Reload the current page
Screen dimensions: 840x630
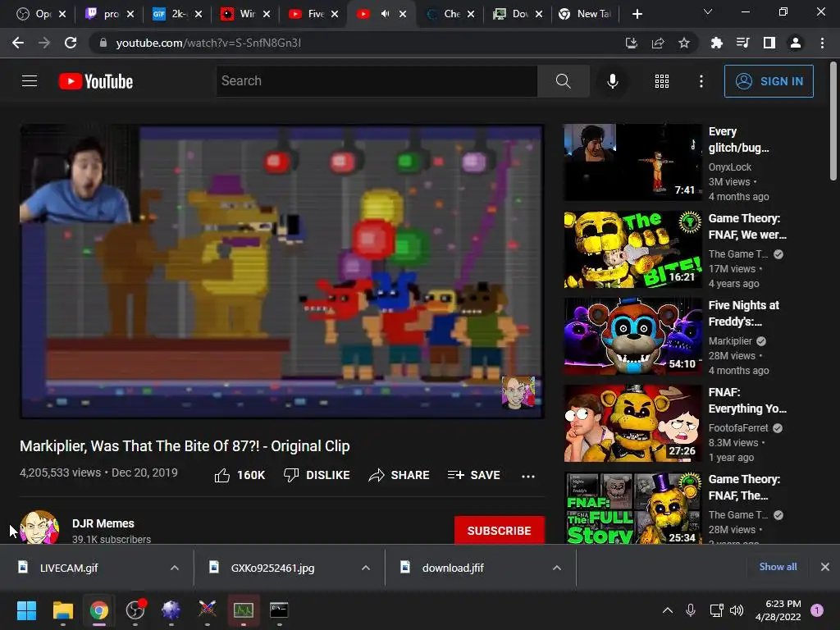[x=71, y=43]
